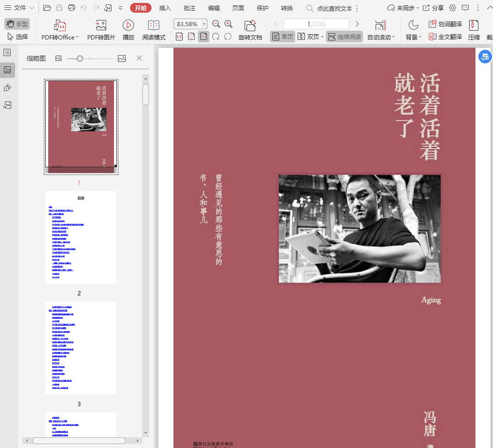The image size is (493, 448).
Task: Open the 文件 file menu dropdown
Action: [x=19, y=8]
